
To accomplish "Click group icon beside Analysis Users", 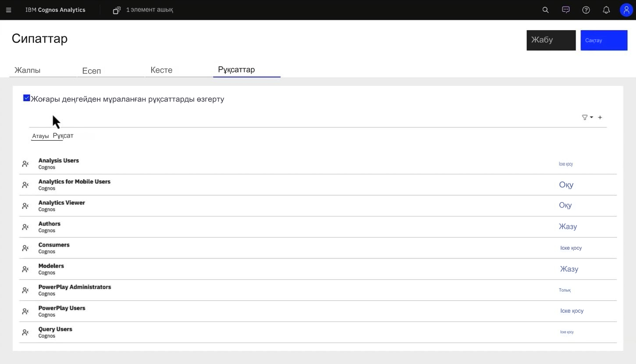I will click(25, 164).
